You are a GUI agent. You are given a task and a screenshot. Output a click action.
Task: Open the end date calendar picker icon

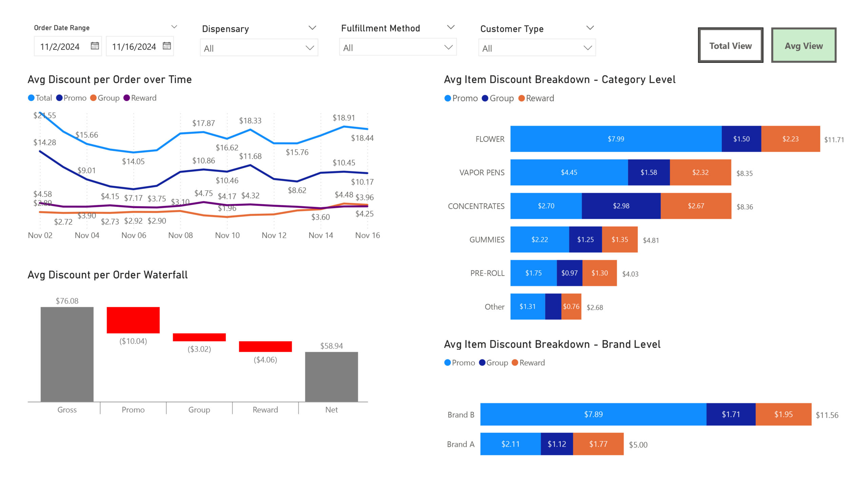[167, 46]
